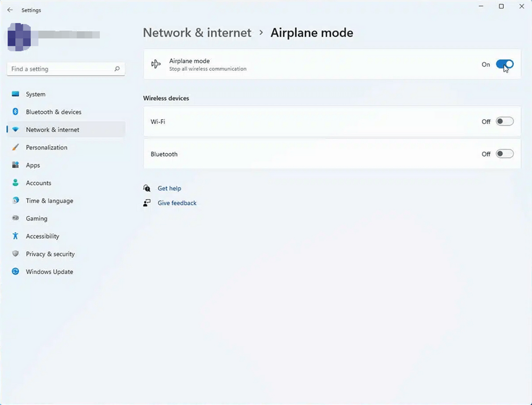The width and height of the screenshot is (532, 405).
Task: Enable the Wi-Fi toggle switch
Action: [504, 121]
